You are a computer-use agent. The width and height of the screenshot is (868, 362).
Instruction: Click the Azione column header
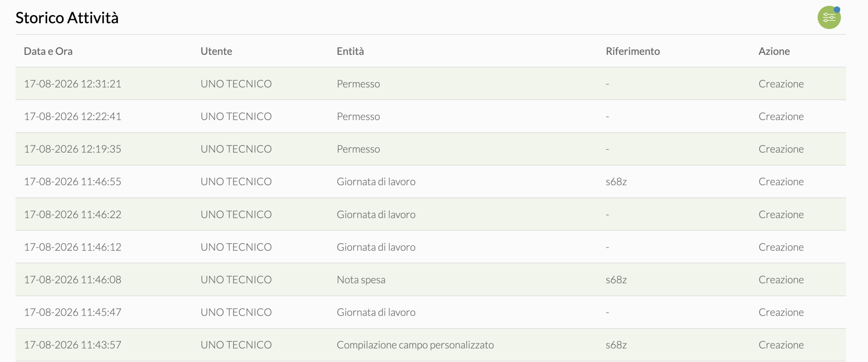[x=774, y=51]
